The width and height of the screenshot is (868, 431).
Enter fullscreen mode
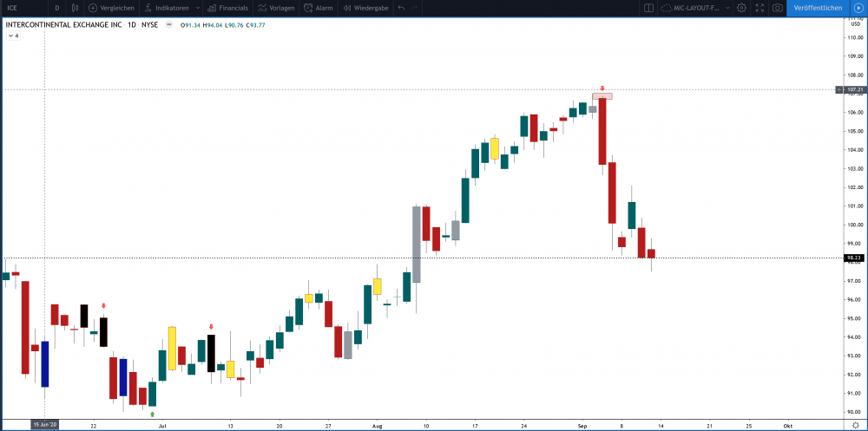coord(760,9)
